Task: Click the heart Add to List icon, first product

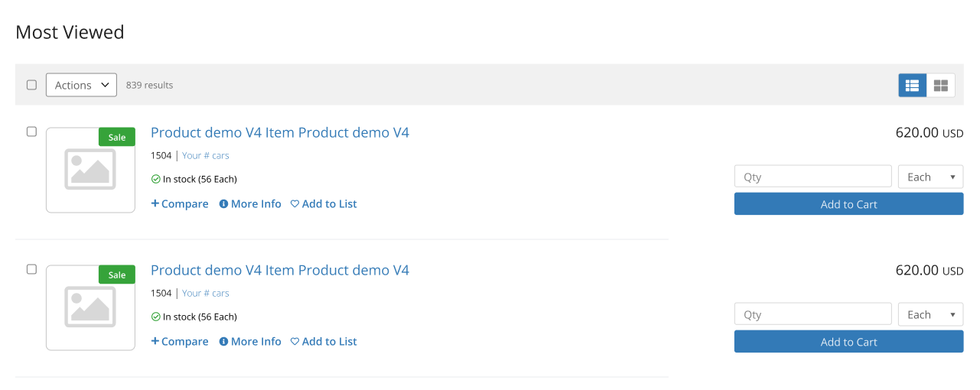Action: (x=295, y=204)
